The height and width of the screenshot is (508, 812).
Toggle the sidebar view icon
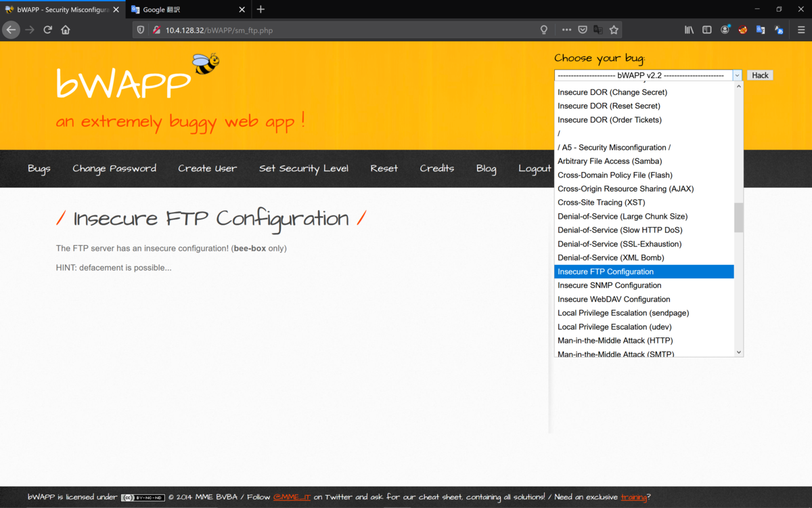click(x=707, y=30)
